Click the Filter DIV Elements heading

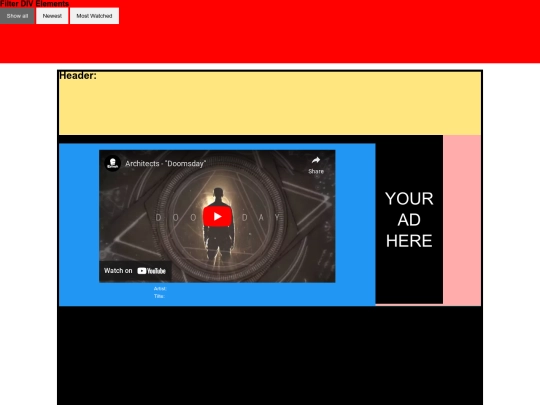[34, 4]
